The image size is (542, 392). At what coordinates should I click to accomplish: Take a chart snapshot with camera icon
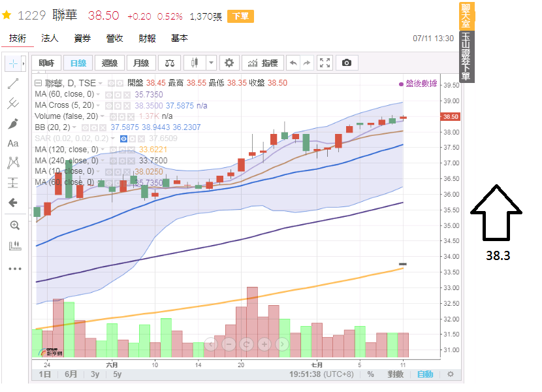click(x=347, y=63)
